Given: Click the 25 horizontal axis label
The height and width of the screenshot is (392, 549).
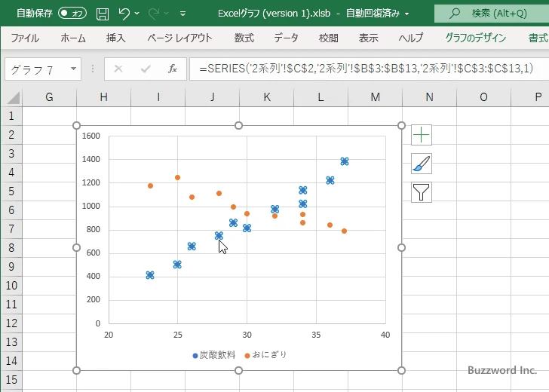Looking at the screenshot, I should pyautogui.click(x=177, y=335).
